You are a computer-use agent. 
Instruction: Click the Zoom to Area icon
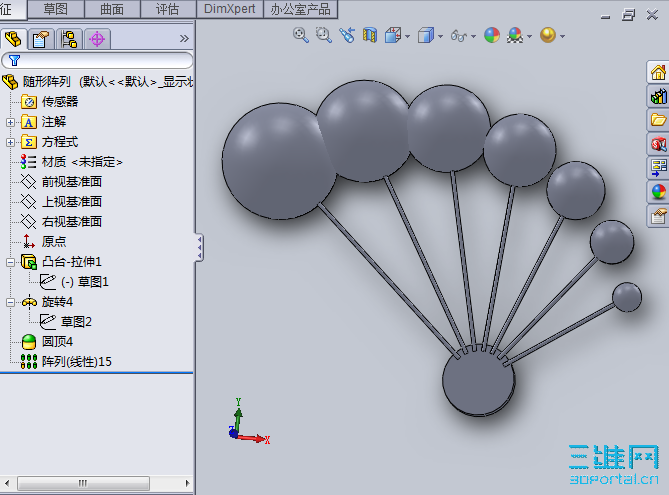324,35
